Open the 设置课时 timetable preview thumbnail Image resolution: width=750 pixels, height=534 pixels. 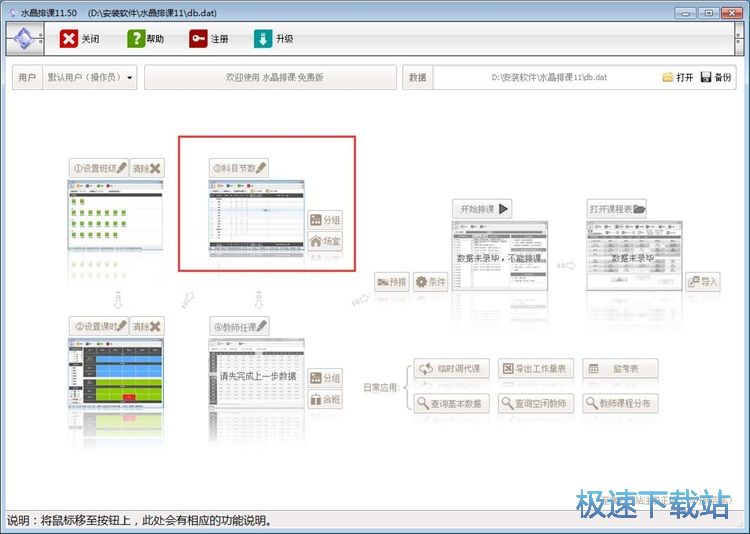116,374
